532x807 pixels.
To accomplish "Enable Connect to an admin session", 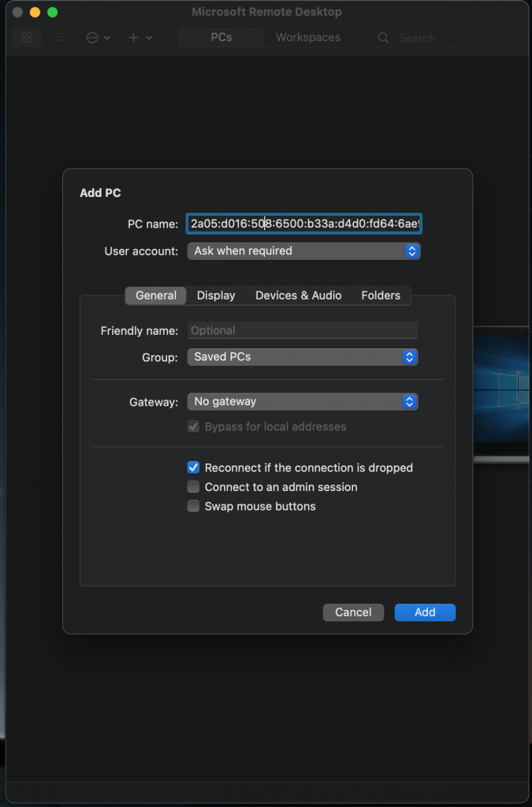I will [193, 487].
